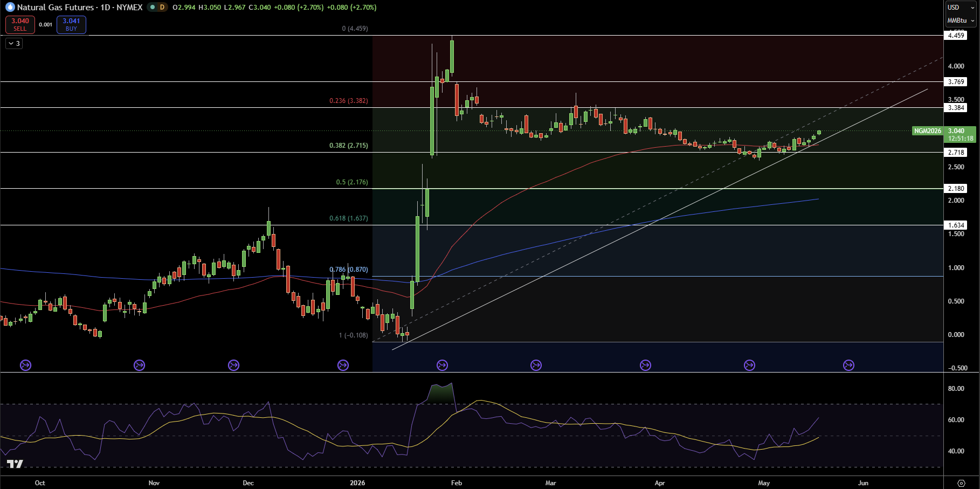The width and height of the screenshot is (980, 489).
Task: Click the 2.718 price axis label
Action: [956, 153]
